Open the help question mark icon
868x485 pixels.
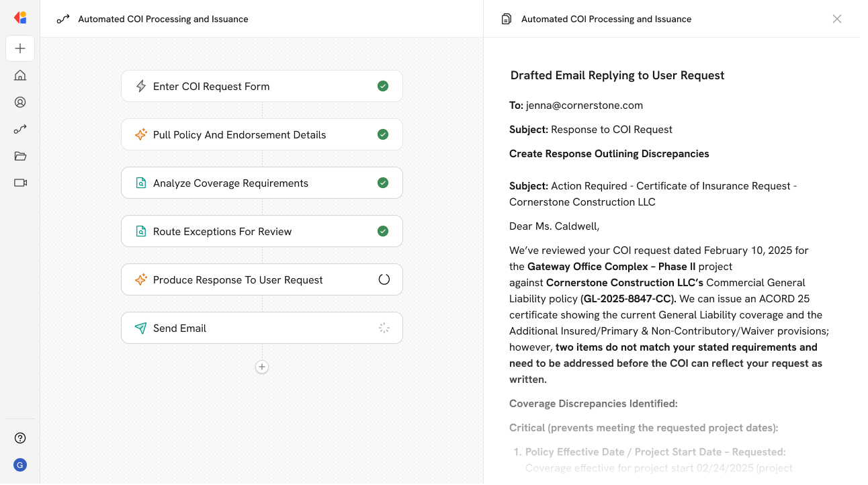[x=20, y=438]
